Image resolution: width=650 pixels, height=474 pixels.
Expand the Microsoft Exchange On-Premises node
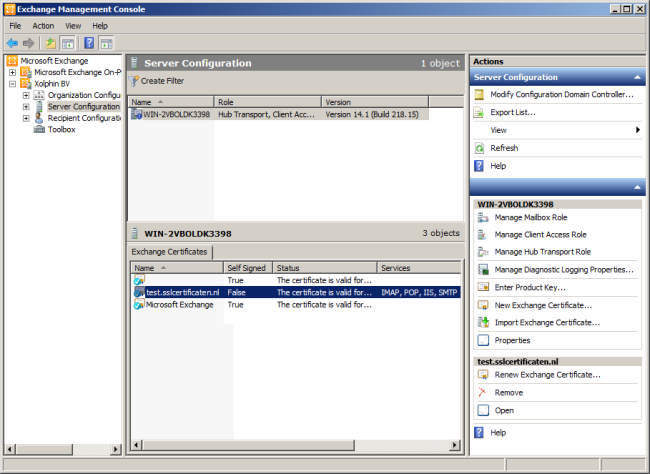12,72
